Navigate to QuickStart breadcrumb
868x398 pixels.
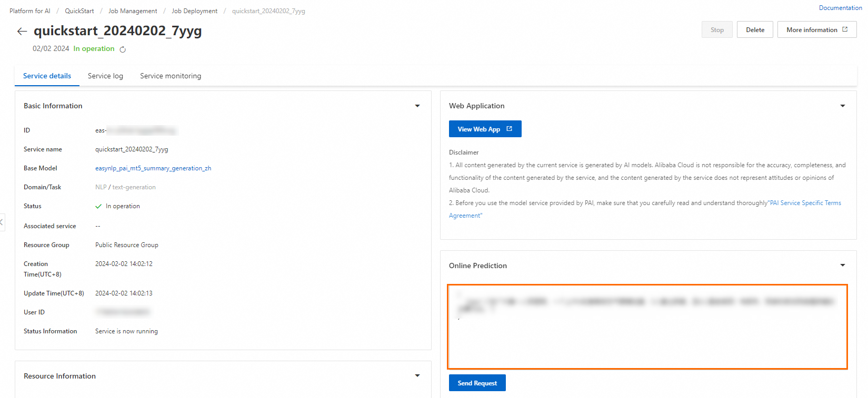coord(79,11)
